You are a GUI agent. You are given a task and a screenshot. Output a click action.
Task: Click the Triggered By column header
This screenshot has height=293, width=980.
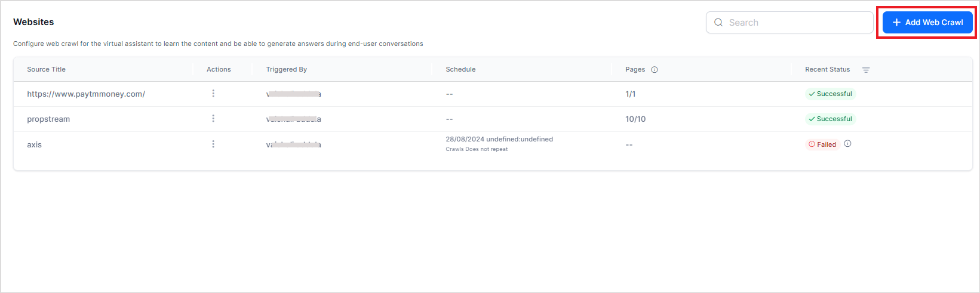tap(287, 70)
